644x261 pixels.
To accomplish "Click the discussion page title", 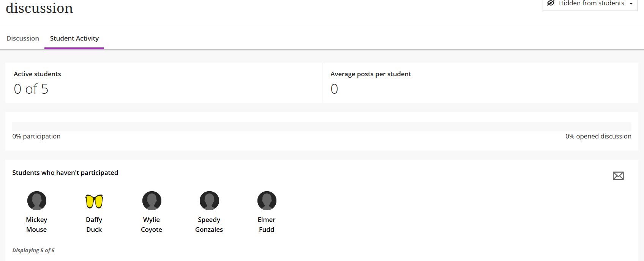I will pyautogui.click(x=39, y=8).
